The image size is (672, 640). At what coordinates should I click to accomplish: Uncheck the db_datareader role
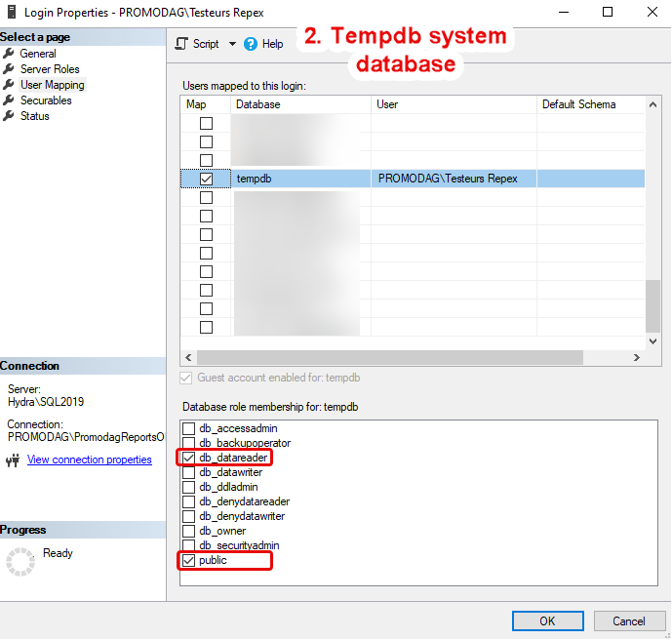click(188, 458)
